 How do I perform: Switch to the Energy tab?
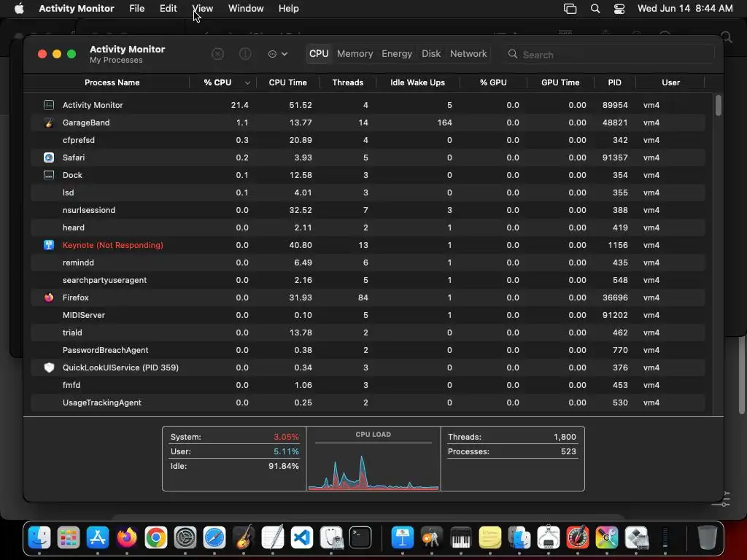coord(397,54)
